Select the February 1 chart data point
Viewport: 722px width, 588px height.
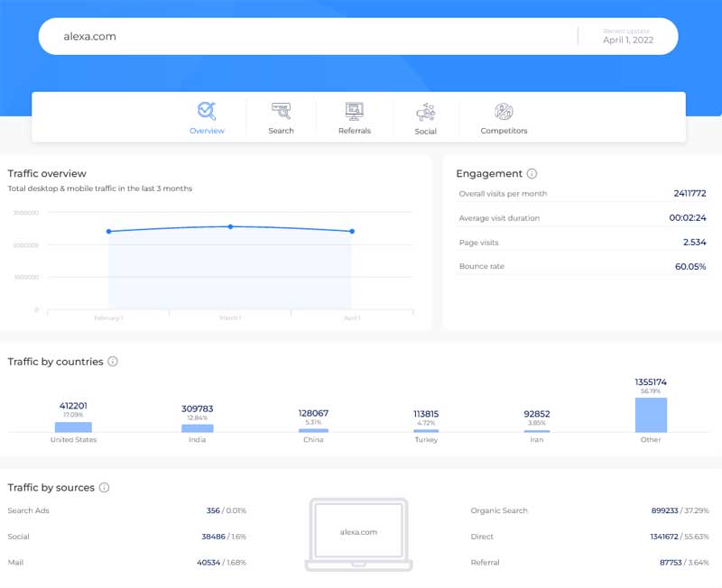(108, 232)
